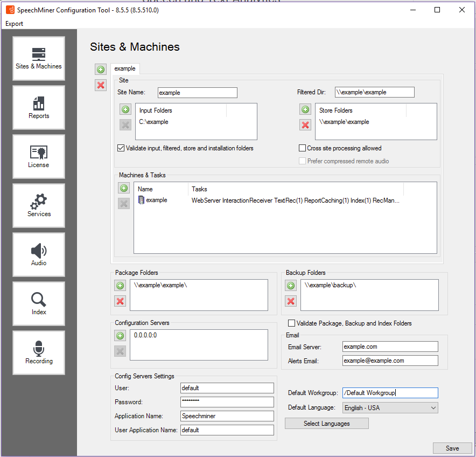This screenshot has width=476, height=457.
Task: Delete the selected Package Folder
Action: pos(120,301)
